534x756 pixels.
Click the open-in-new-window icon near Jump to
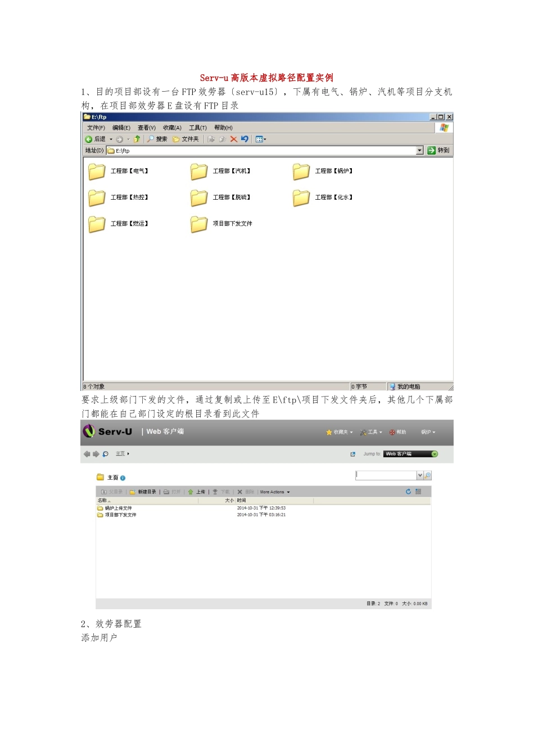point(353,454)
